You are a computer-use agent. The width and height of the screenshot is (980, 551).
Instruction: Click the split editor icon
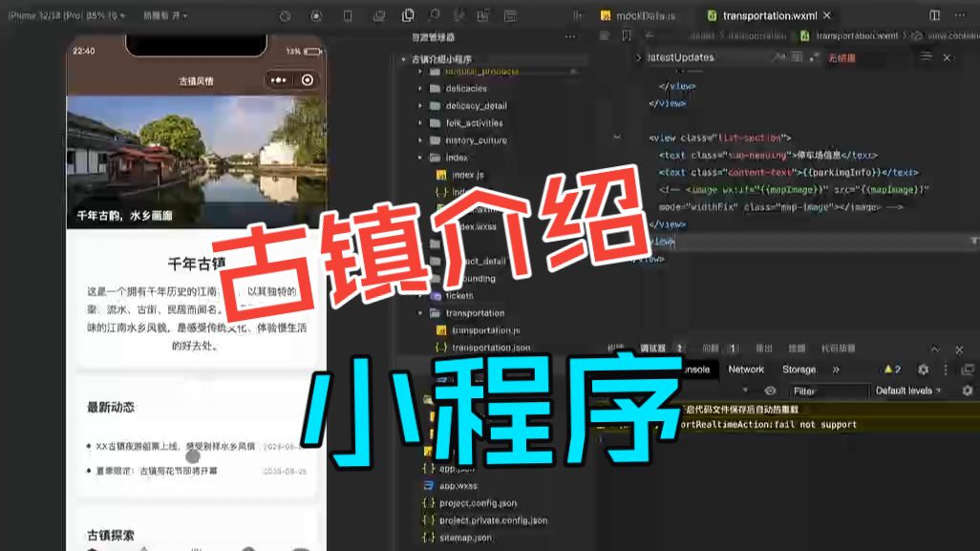point(934,15)
